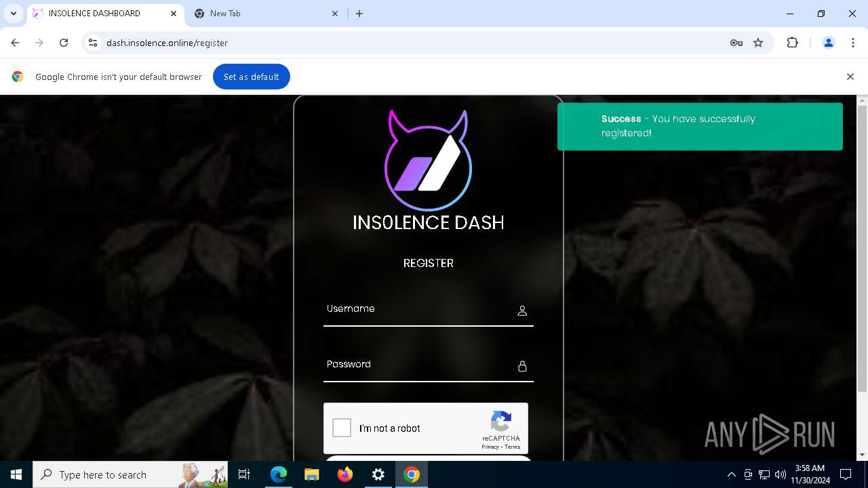Click the reCAPTCHA logo

[501, 421]
